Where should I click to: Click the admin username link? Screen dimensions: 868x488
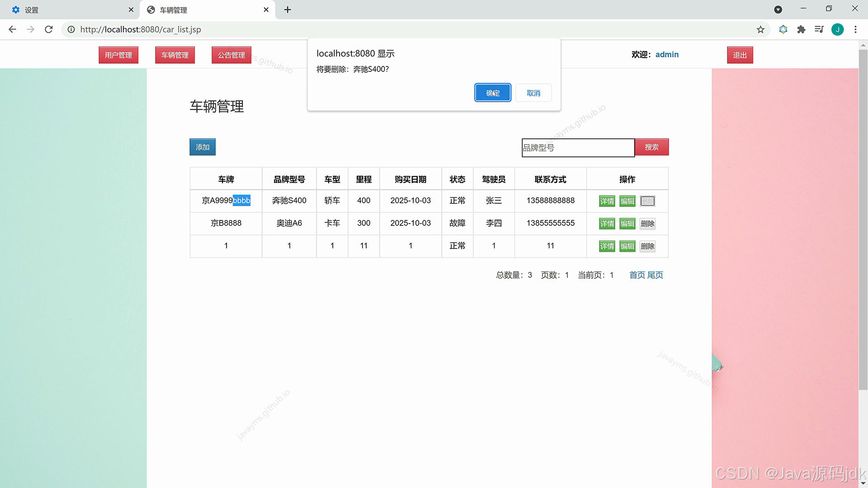point(667,54)
